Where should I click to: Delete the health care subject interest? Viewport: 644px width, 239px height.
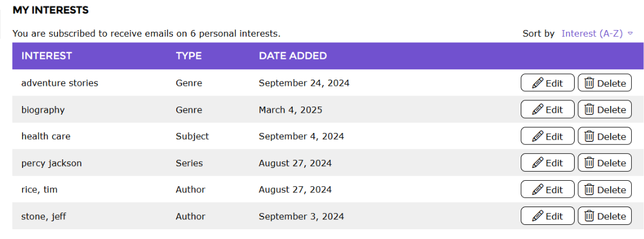click(605, 136)
